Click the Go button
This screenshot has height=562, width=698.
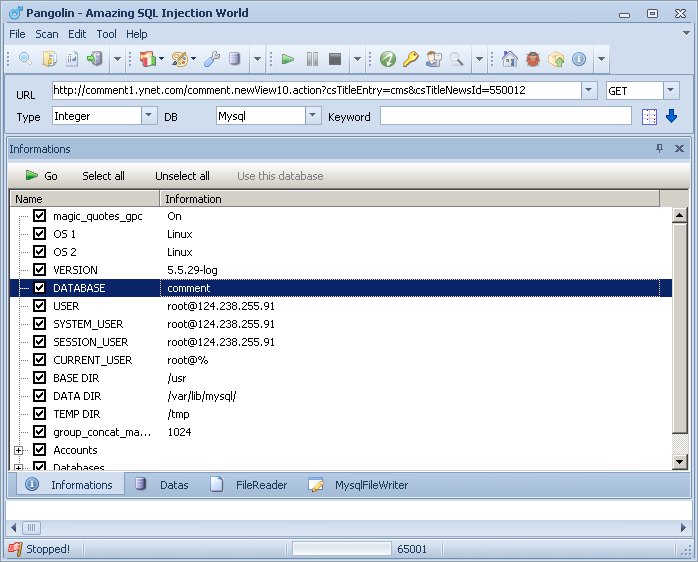42,176
